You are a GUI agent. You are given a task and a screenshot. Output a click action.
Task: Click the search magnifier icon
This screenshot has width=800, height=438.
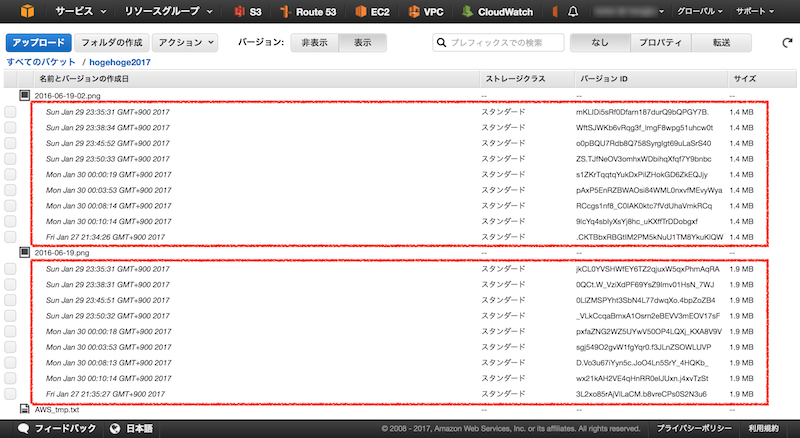[442, 43]
